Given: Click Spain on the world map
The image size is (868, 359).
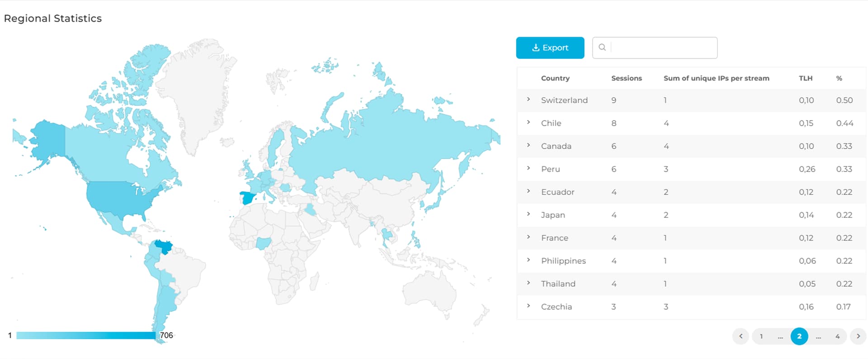Looking at the screenshot, I should click(x=248, y=198).
